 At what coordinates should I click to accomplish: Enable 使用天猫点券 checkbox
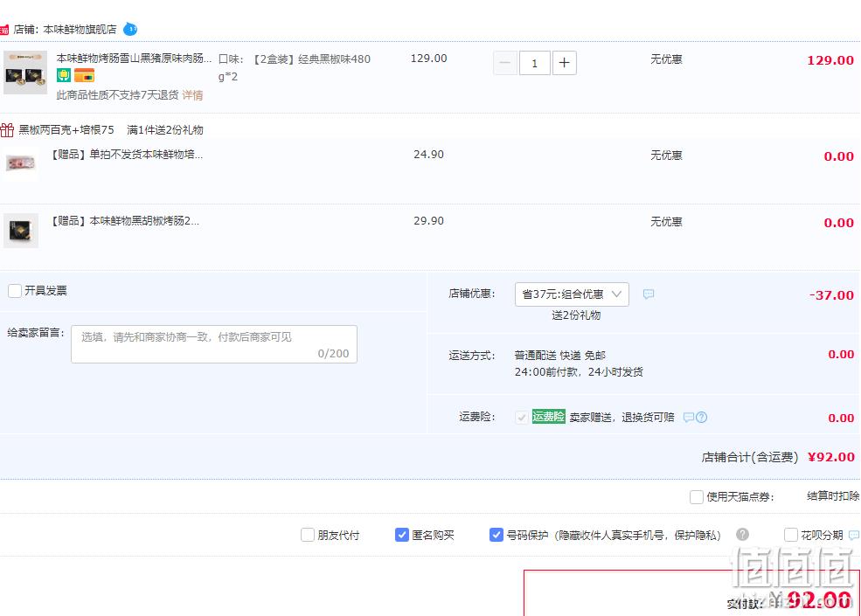pyautogui.click(x=697, y=497)
